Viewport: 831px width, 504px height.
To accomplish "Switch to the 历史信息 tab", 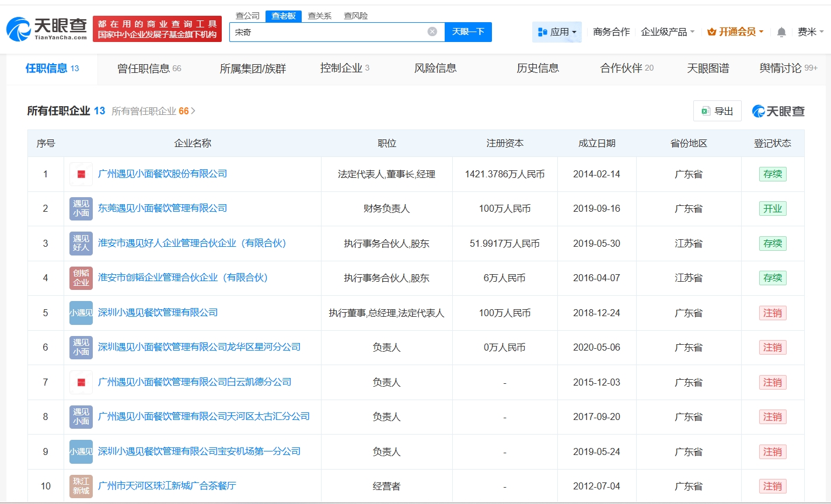I will click(x=537, y=68).
